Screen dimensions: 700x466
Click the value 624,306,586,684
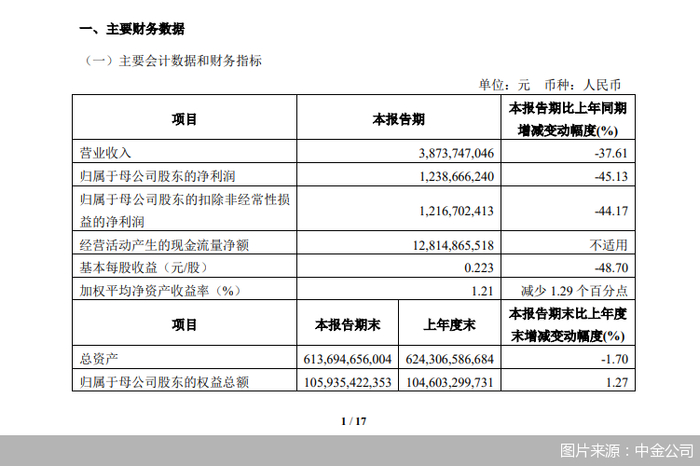450,359
